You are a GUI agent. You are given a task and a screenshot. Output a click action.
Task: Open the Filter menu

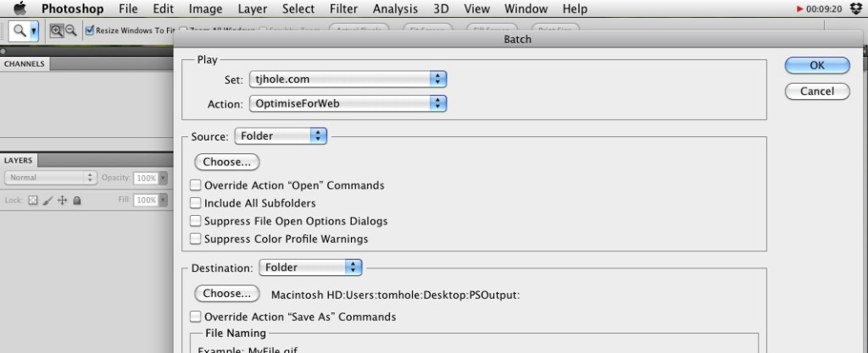(343, 9)
